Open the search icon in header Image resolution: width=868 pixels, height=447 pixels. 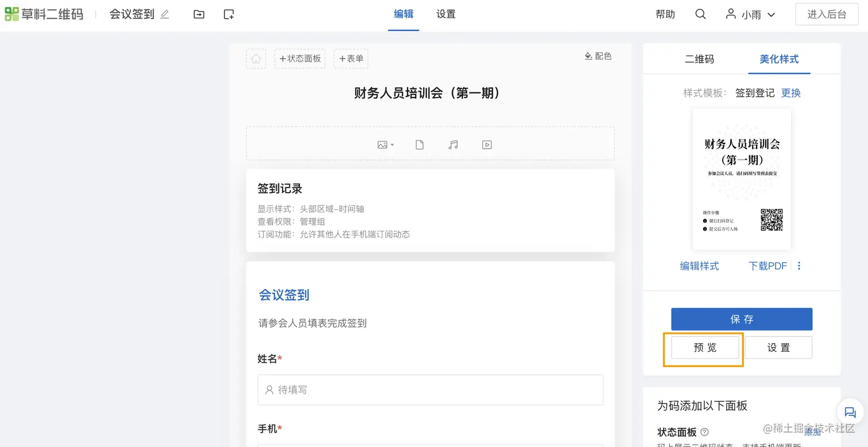click(x=700, y=14)
